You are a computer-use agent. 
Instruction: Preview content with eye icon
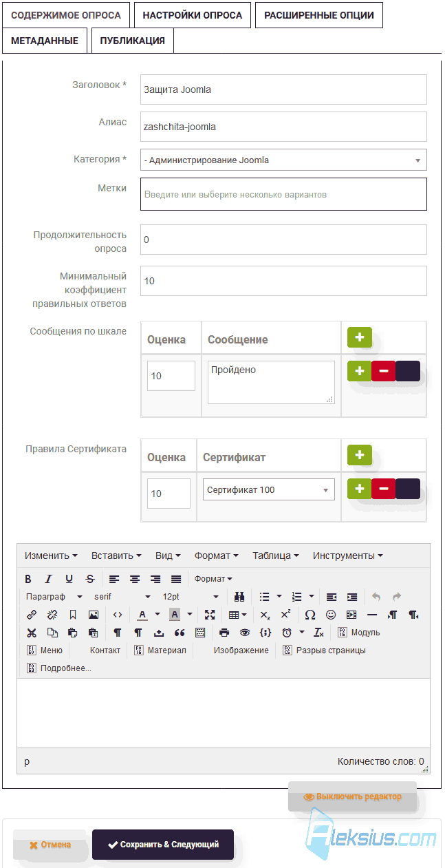point(245,633)
